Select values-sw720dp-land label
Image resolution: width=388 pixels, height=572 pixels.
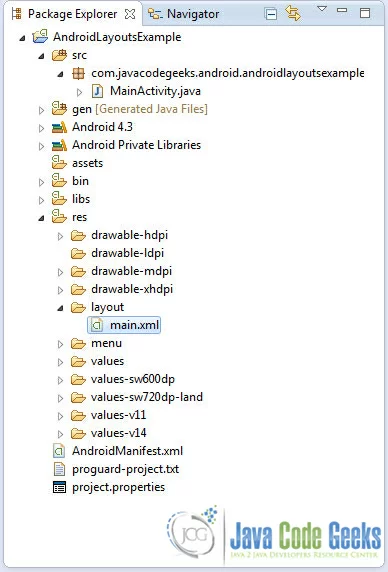click(147, 397)
